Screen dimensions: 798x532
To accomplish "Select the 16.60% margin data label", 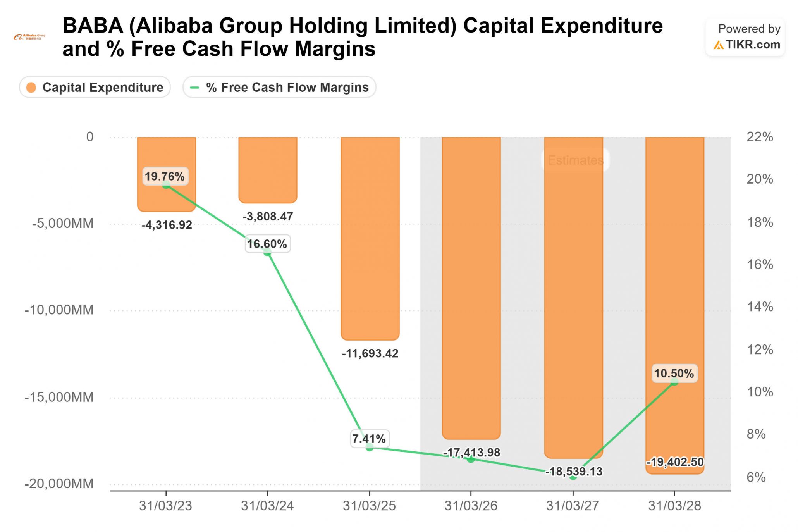I will click(267, 244).
